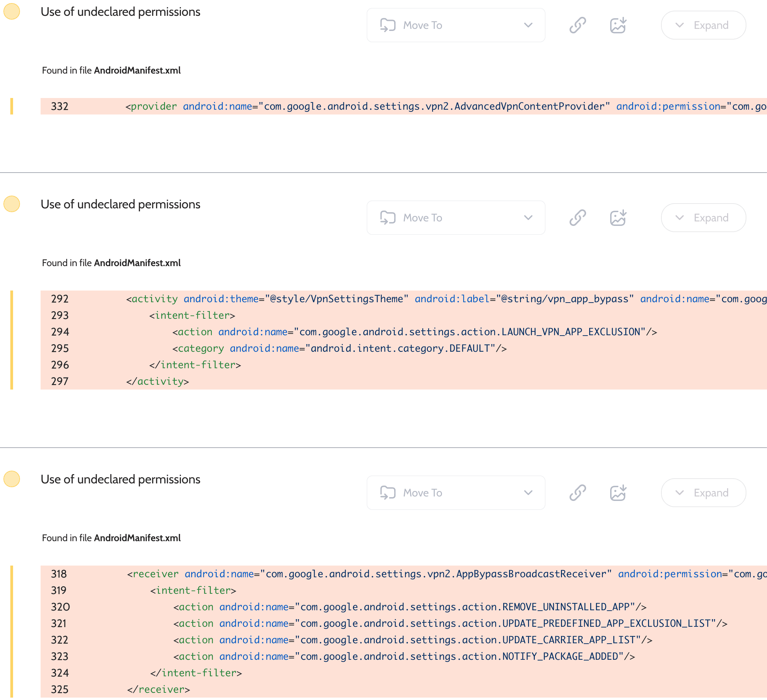Download image of the provider finding
The height and width of the screenshot is (700, 767).
point(618,25)
